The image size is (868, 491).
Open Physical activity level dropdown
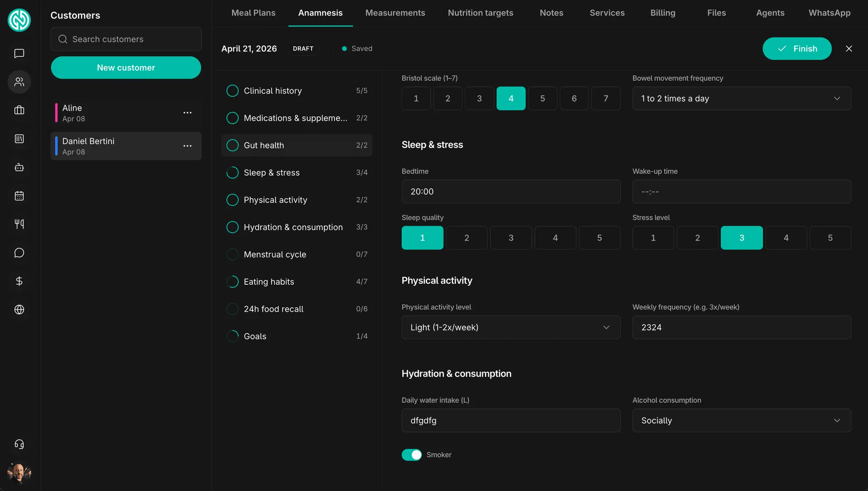coord(511,327)
